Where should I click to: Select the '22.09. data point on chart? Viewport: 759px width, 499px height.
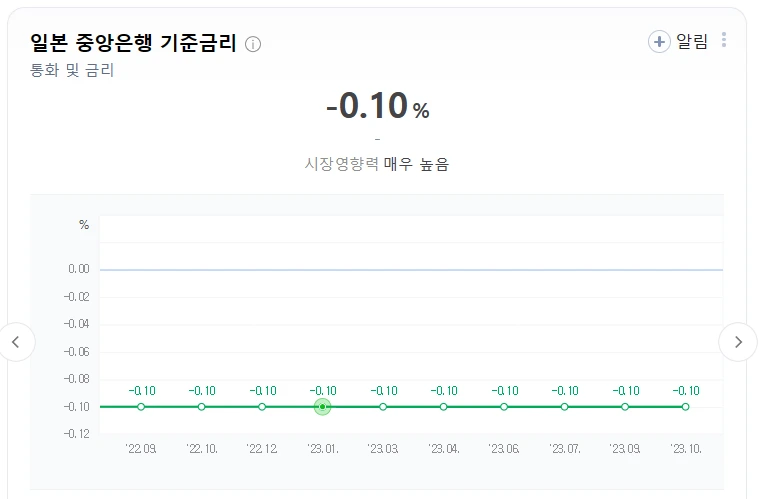pyautogui.click(x=141, y=407)
